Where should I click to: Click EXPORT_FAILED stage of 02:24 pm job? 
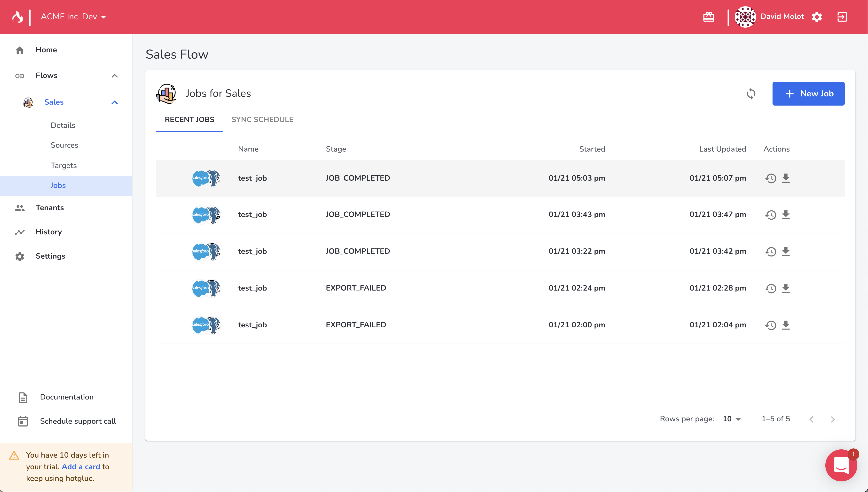[356, 288]
